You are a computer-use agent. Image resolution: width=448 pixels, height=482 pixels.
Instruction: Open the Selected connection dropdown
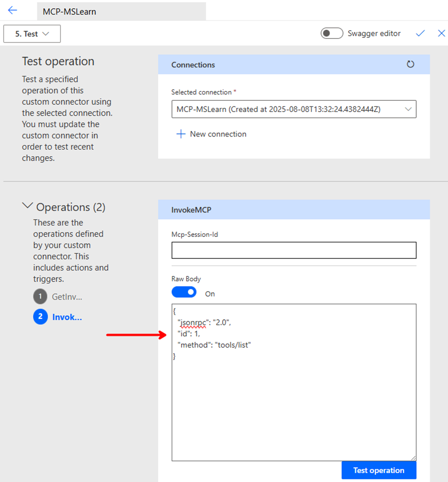pyautogui.click(x=294, y=109)
